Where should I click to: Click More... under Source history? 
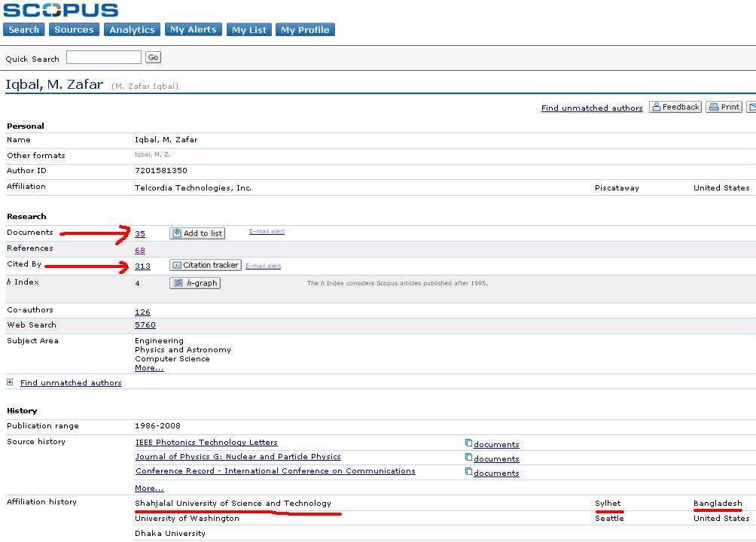click(x=149, y=489)
